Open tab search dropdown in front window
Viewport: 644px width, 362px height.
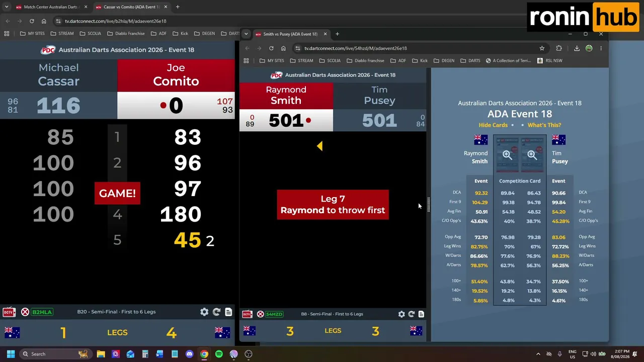246,34
